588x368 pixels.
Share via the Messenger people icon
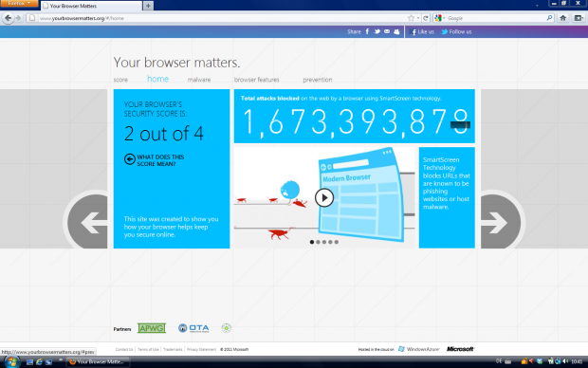[396, 32]
